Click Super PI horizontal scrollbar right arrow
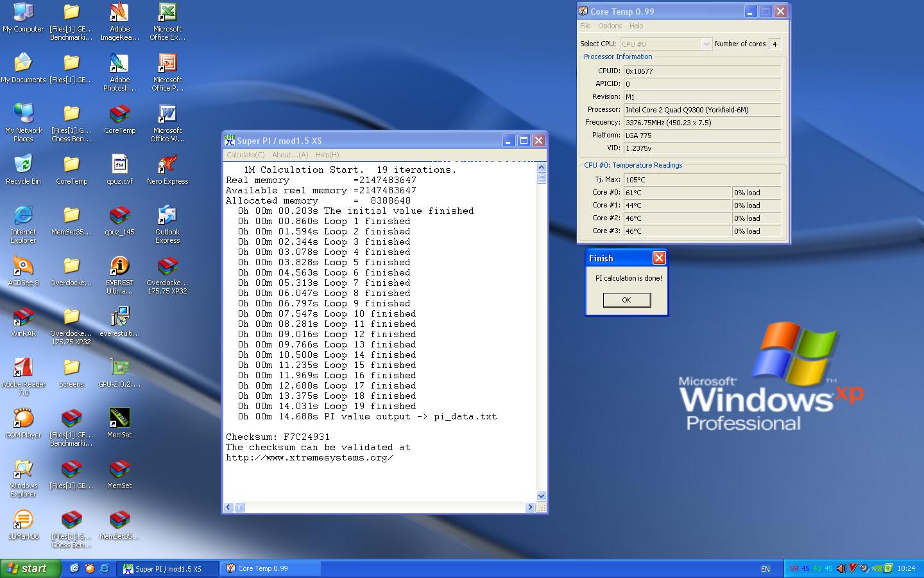This screenshot has height=578, width=924. [530, 507]
